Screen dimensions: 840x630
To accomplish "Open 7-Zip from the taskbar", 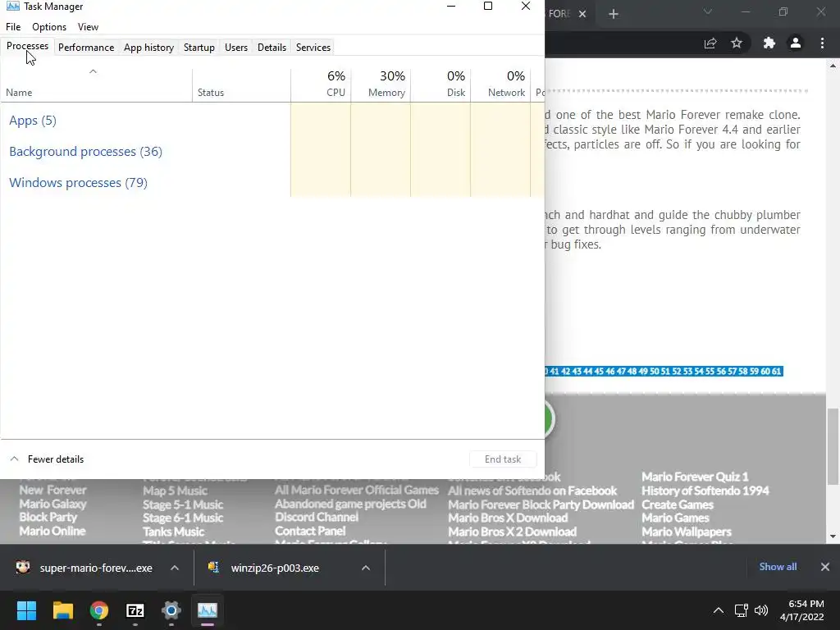I will click(135, 610).
